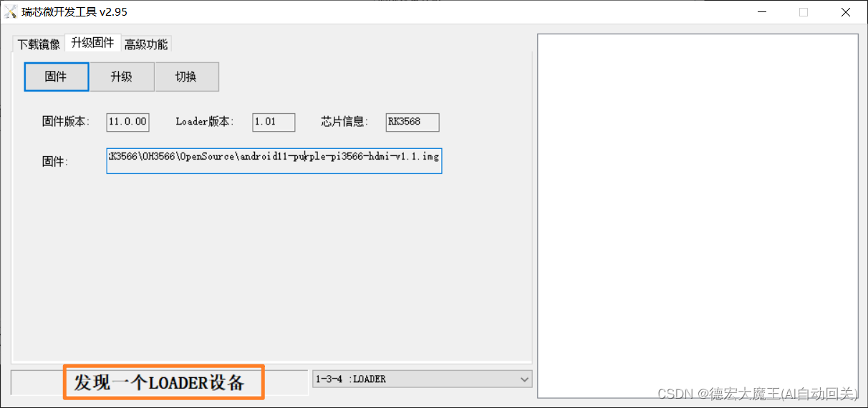Click the 芯片信息 field showing RK3568

click(412, 122)
